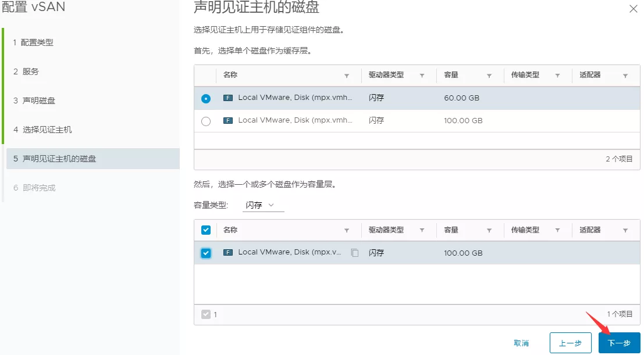Toggle the select-all checkbox in capacity table
This screenshot has width=644, height=355.
click(x=206, y=230)
